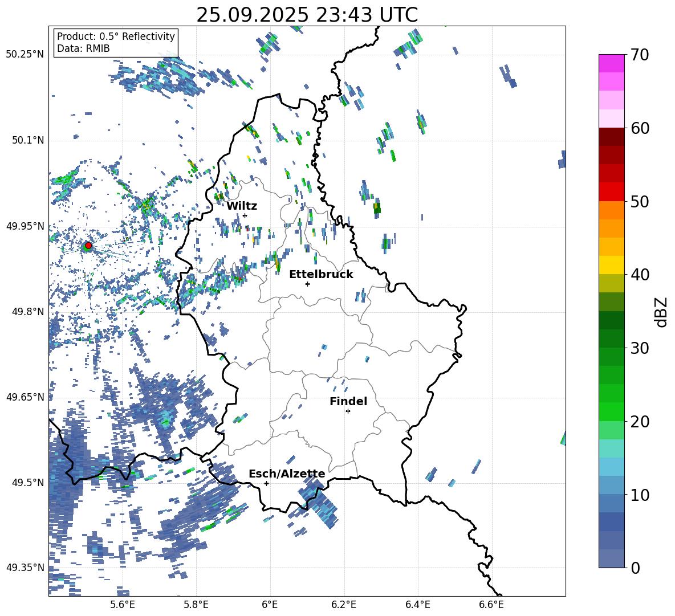Click the 6.2°E longitude tick label

[344, 605]
